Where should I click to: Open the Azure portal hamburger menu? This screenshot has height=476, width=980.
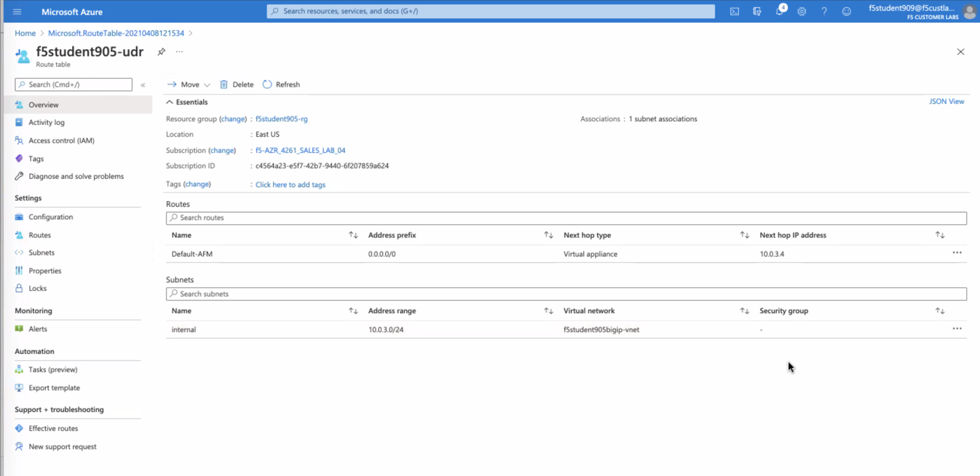tap(17, 12)
